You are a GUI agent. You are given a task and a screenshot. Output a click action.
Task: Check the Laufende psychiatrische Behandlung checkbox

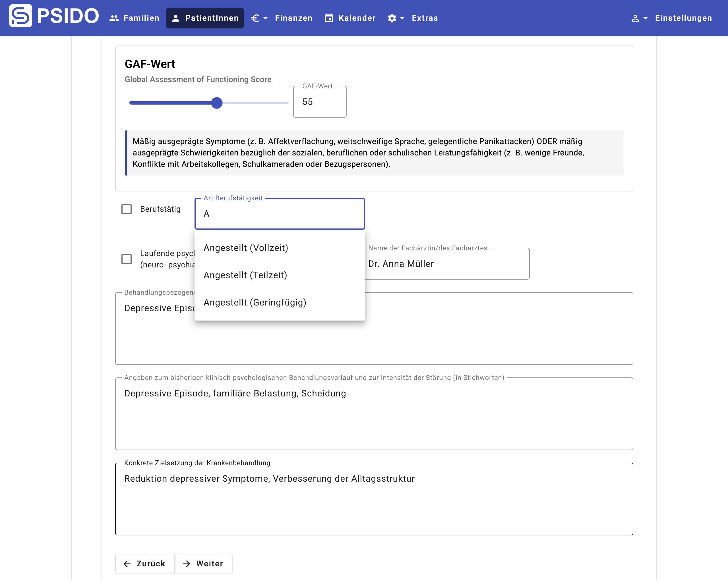(127, 259)
